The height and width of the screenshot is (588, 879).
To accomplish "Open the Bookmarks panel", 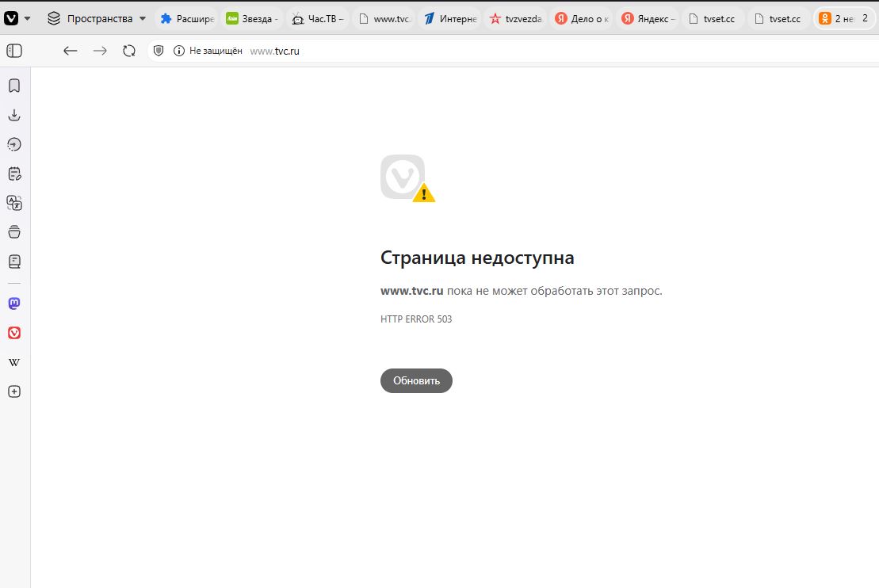I will click(x=14, y=86).
